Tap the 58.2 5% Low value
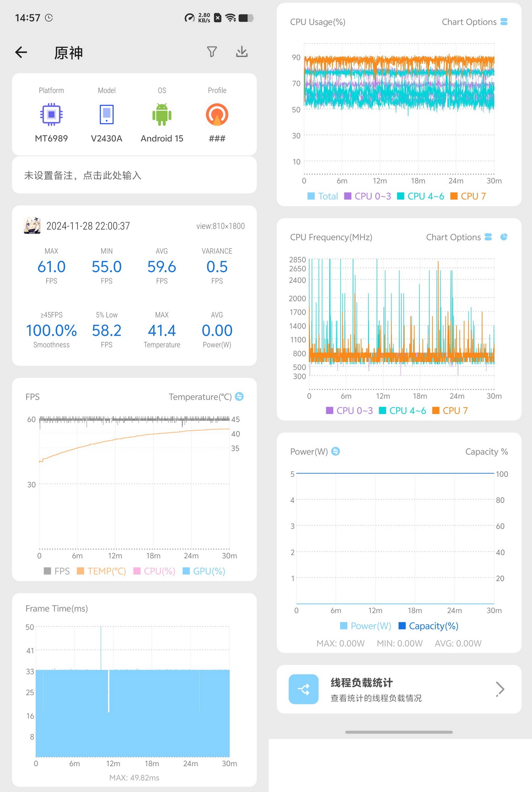 tap(107, 330)
